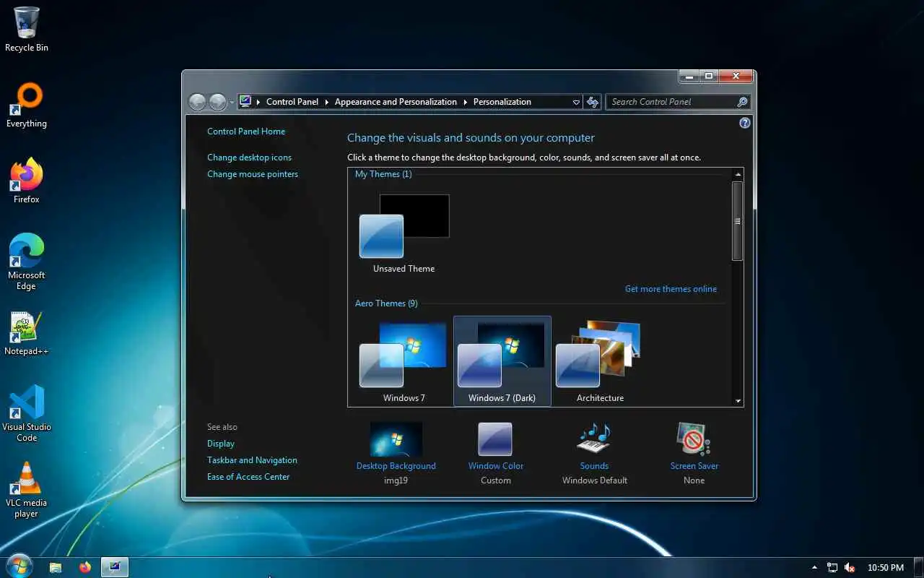The width and height of the screenshot is (924, 578).
Task: Click the theme list scroll down arrow
Action: pyautogui.click(x=738, y=401)
